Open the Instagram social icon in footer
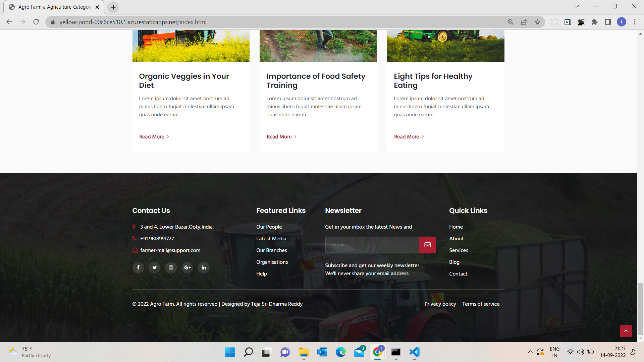Image resolution: width=644 pixels, height=362 pixels. (171, 267)
